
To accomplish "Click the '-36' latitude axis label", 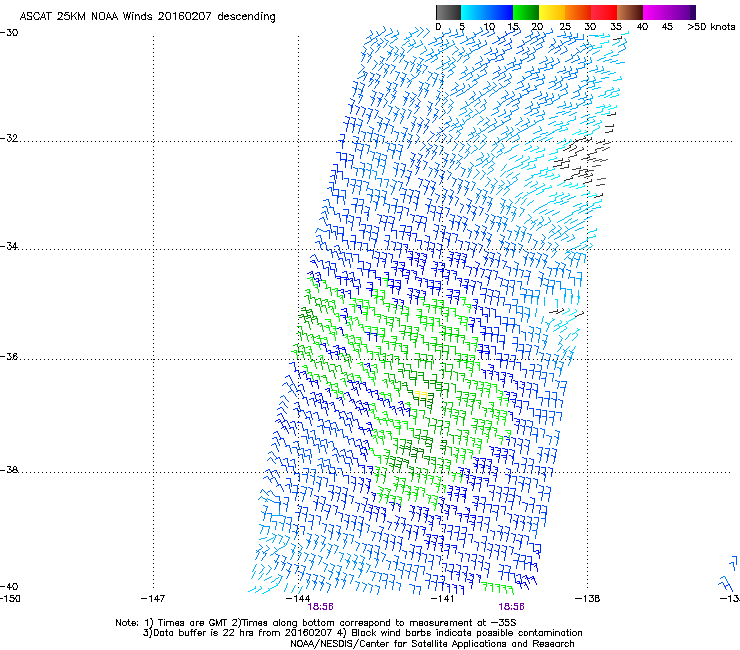I will pyautogui.click(x=9, y=356).
